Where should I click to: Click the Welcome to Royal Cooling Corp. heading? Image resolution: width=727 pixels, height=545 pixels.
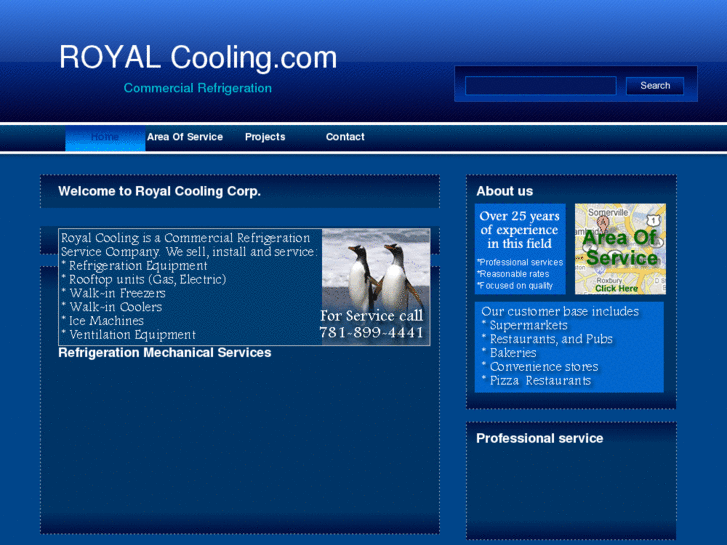click(x=159, y=191)
